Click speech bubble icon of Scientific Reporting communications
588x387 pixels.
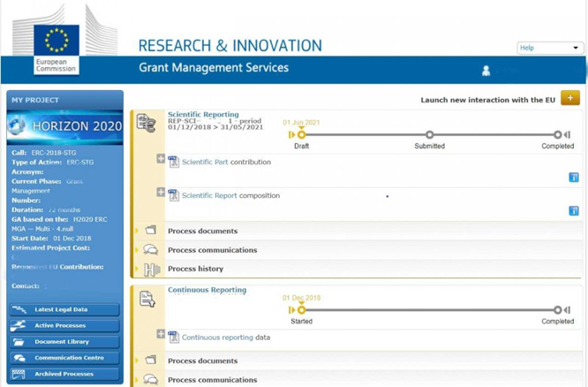(150, 250)
